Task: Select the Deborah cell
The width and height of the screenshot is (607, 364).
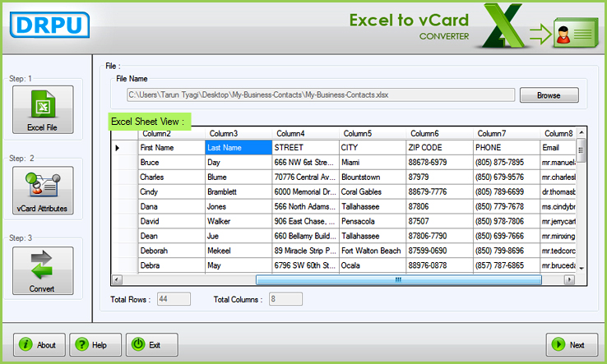Action: (x=172, y=251)
